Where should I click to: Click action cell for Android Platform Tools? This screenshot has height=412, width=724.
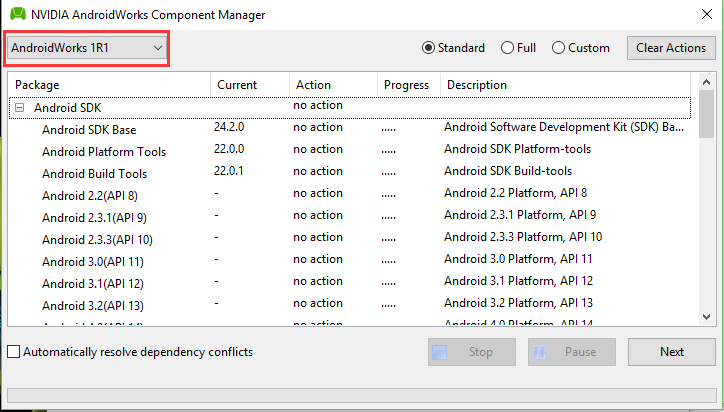pos(318,149)
